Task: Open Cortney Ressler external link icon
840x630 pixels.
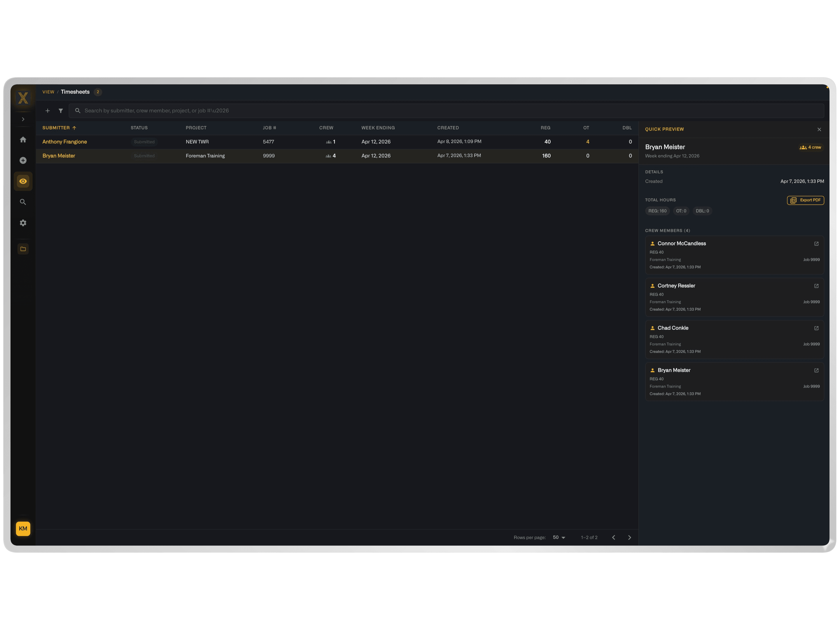Action: 816,286
